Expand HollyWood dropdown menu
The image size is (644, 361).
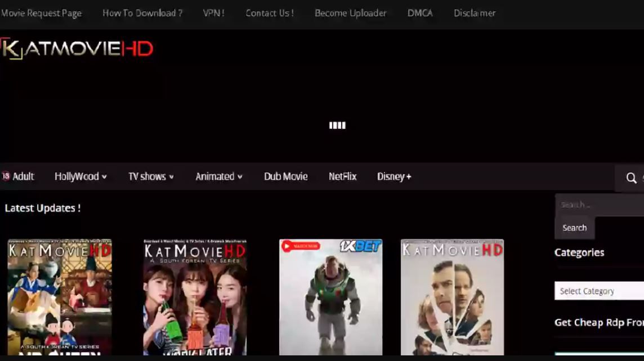coord(80,177)
